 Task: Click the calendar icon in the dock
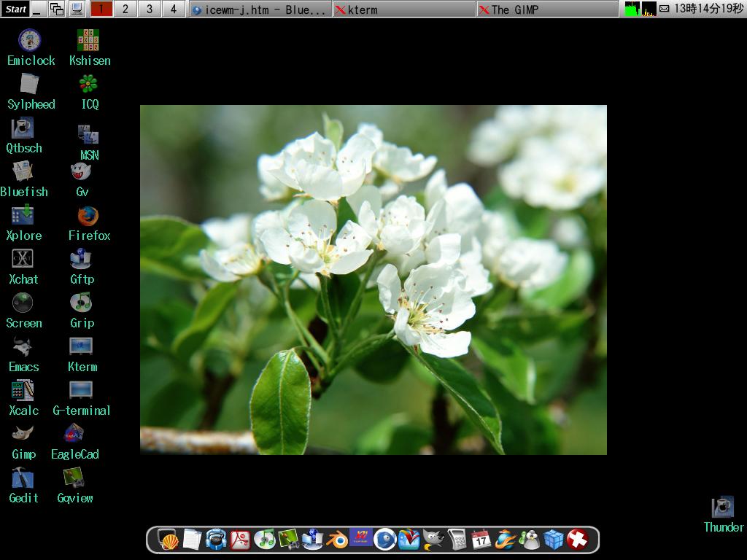click(481, 540)
